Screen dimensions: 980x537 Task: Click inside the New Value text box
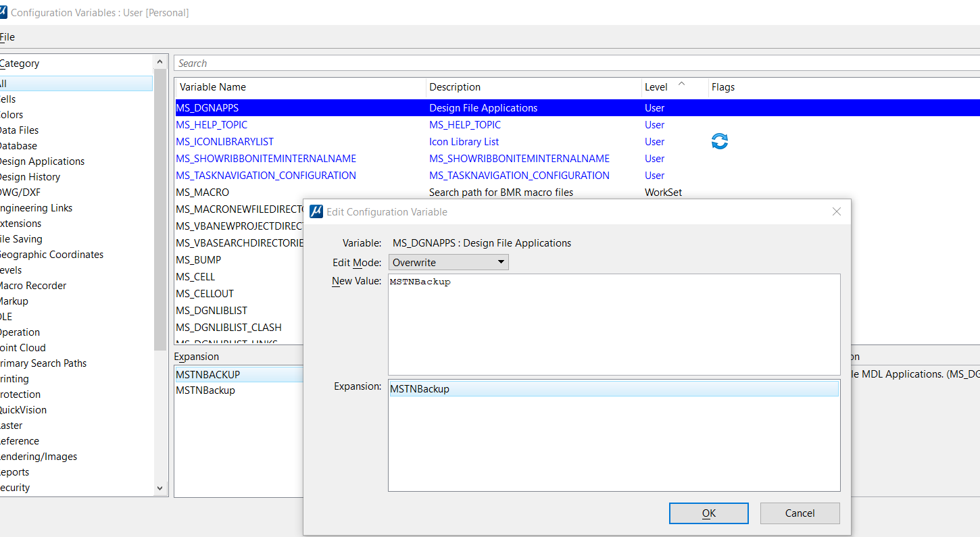tap(614, 324)
